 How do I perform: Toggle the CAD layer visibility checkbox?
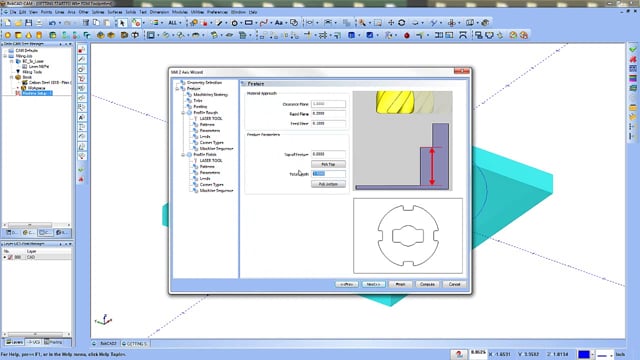10,257
